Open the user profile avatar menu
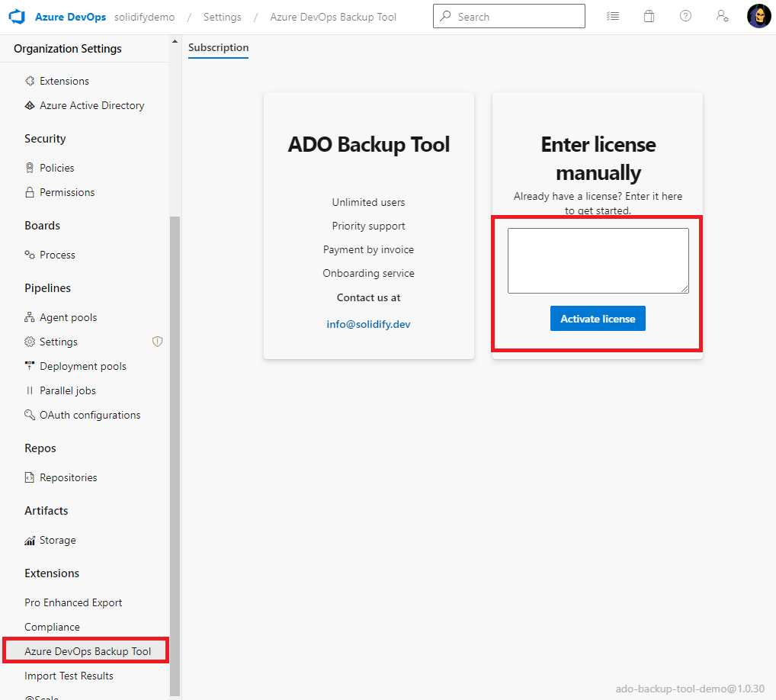 coord(758,16)
